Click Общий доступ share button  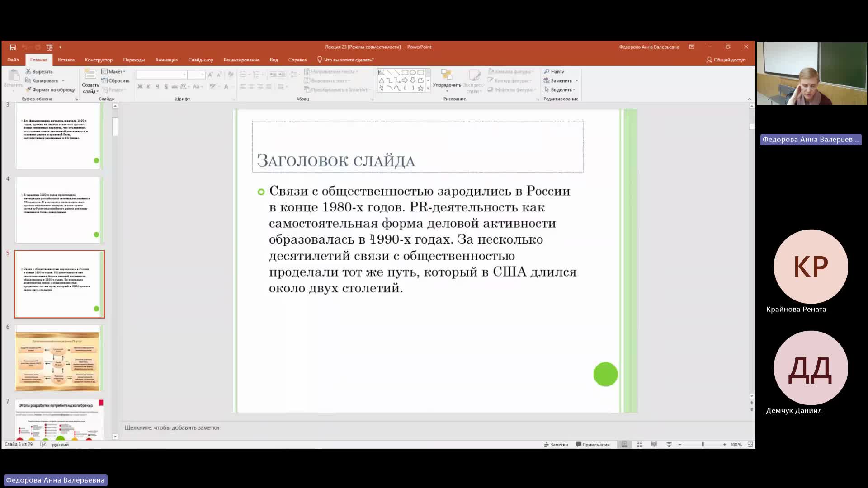pyautogui.click(x=726, y=60)
